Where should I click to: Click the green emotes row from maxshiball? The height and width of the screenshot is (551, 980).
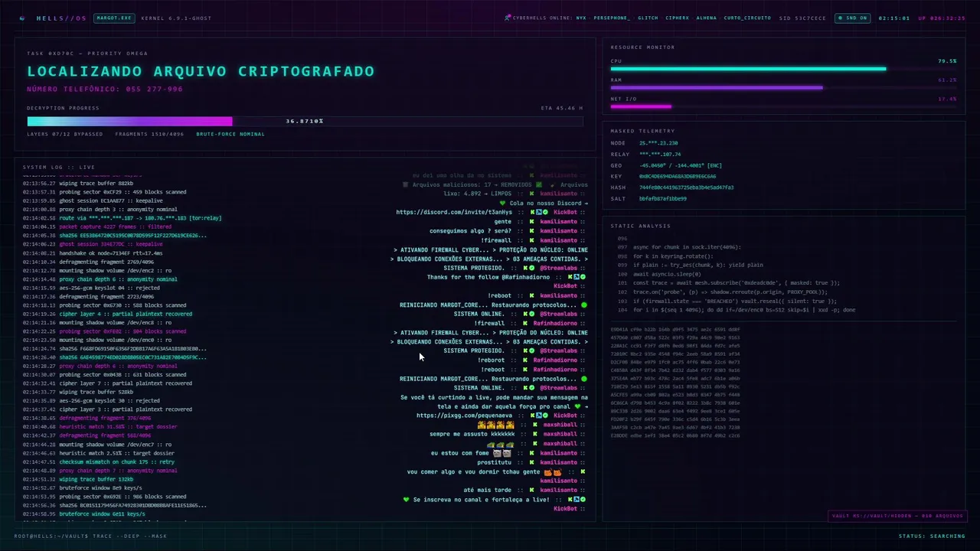point(501,444)
